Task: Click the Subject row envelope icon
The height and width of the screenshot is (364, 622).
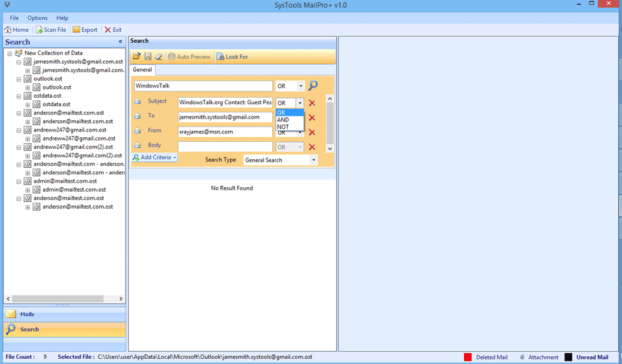Action: 137,101
